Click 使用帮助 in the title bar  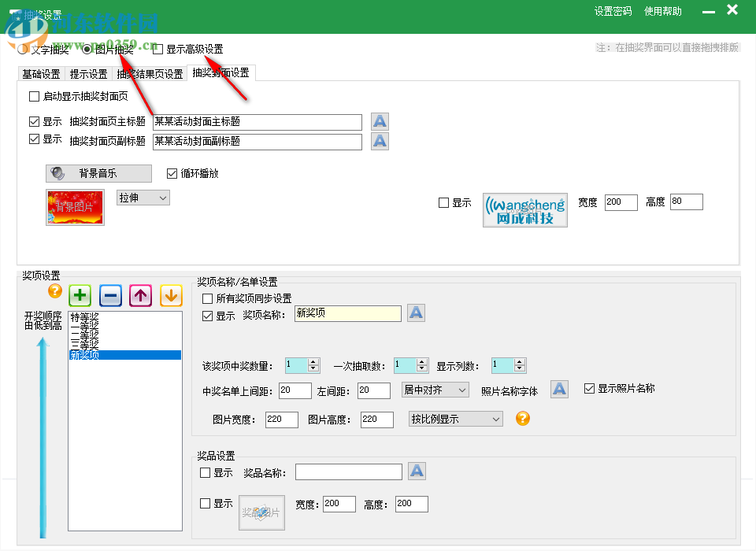tap(662, 12)
